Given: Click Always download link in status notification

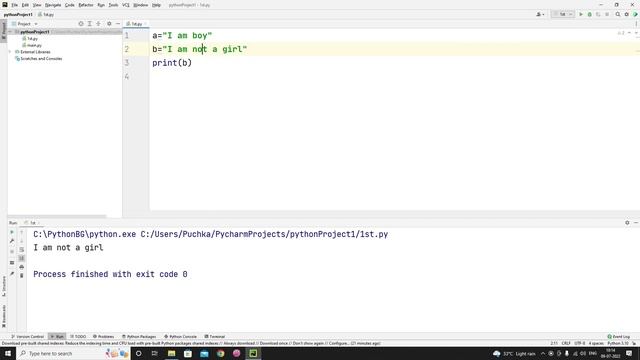Looking at the screenshot, I should tap(239, 343).
